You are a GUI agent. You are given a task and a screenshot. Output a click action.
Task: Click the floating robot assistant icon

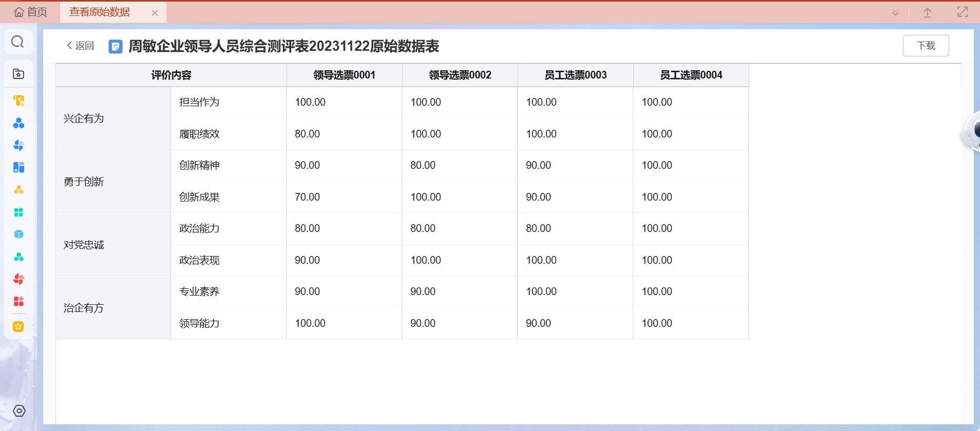click(971, 132)
